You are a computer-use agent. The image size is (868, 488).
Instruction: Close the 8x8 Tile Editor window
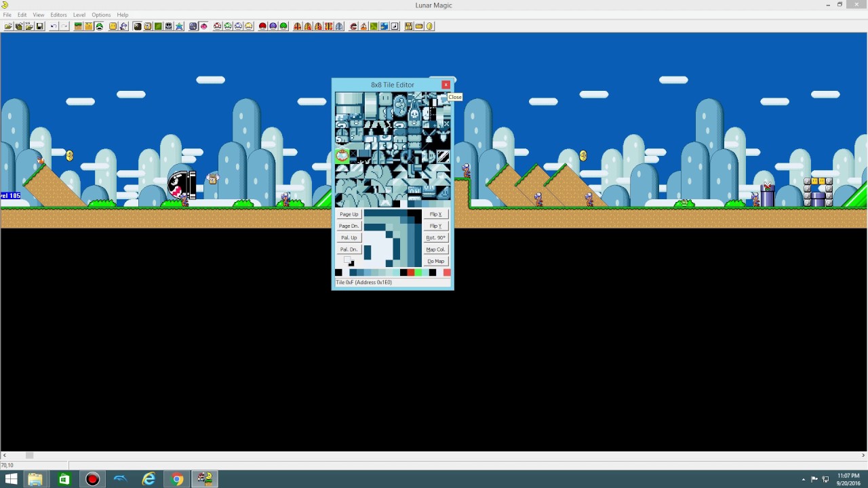(446, 85)
